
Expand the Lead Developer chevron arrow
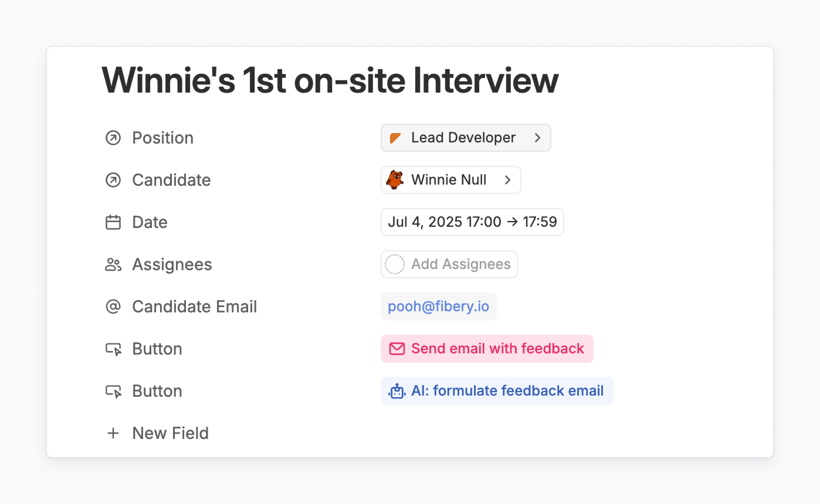[537, 138]
